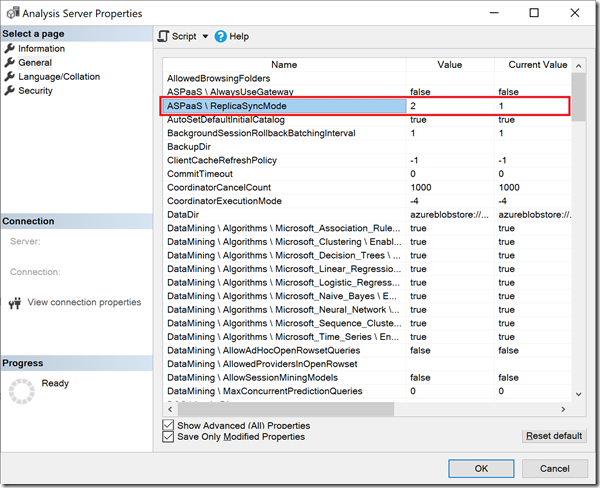Click the Current Value column header
Screen dimensions: 600x488
coord(533,65)
